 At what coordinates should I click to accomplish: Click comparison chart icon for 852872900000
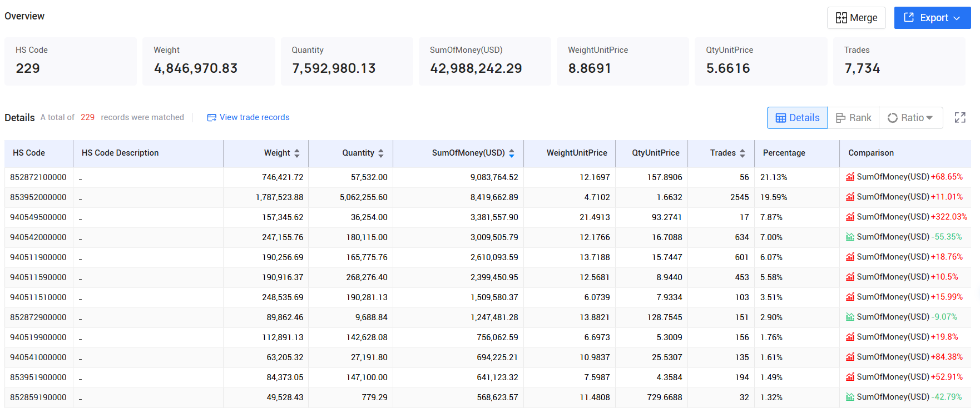pos(850,317)
